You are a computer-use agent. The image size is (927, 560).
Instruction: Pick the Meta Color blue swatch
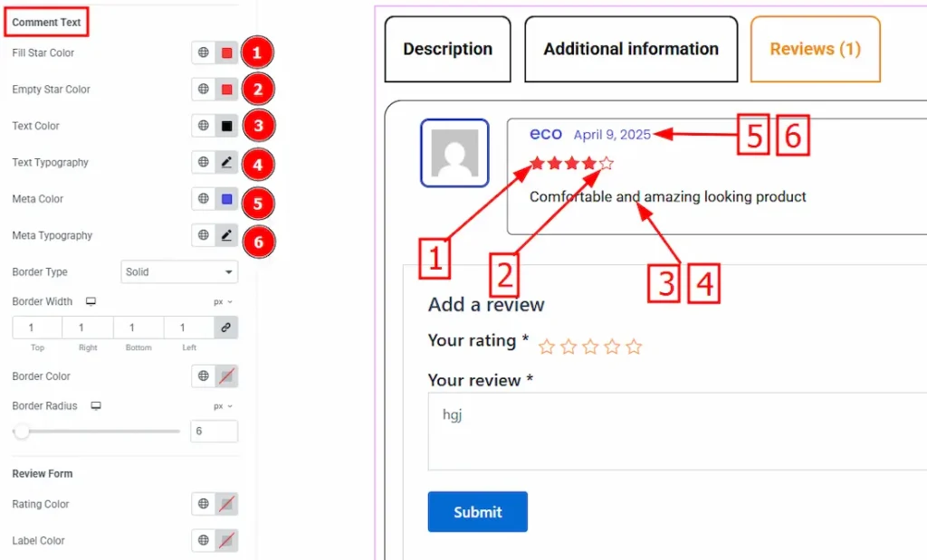226,199
